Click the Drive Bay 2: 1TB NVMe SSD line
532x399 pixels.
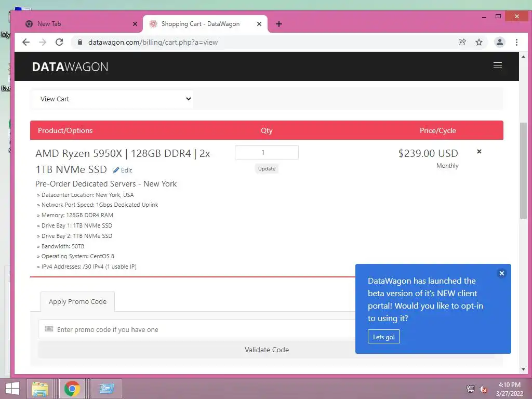pyautogui.click(x=75, y=236)
